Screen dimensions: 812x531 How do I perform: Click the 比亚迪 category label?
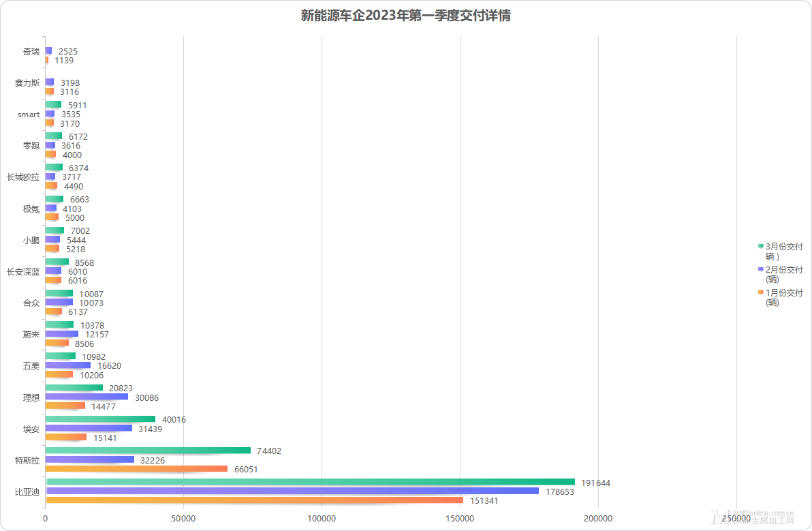pos(27,491)
